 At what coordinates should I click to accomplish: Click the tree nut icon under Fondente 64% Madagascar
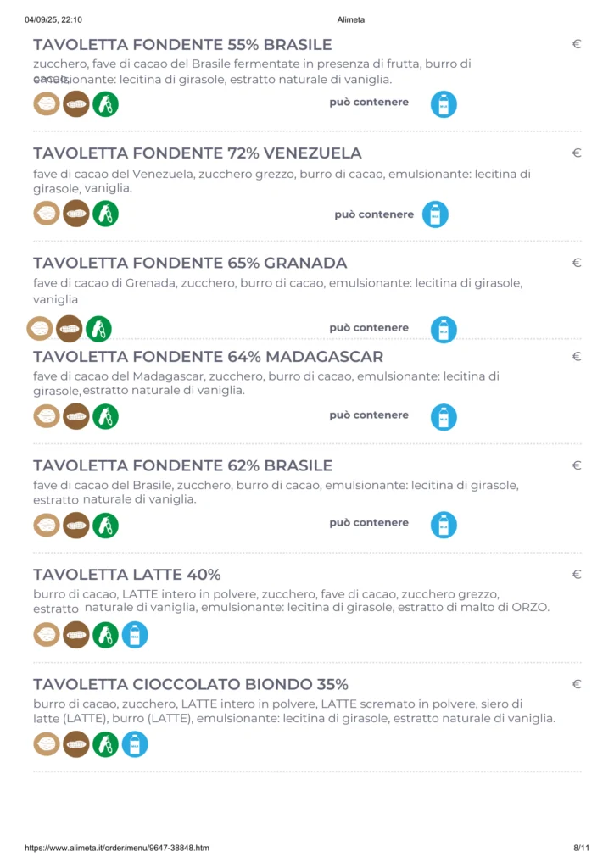click(x=47, y=416)
